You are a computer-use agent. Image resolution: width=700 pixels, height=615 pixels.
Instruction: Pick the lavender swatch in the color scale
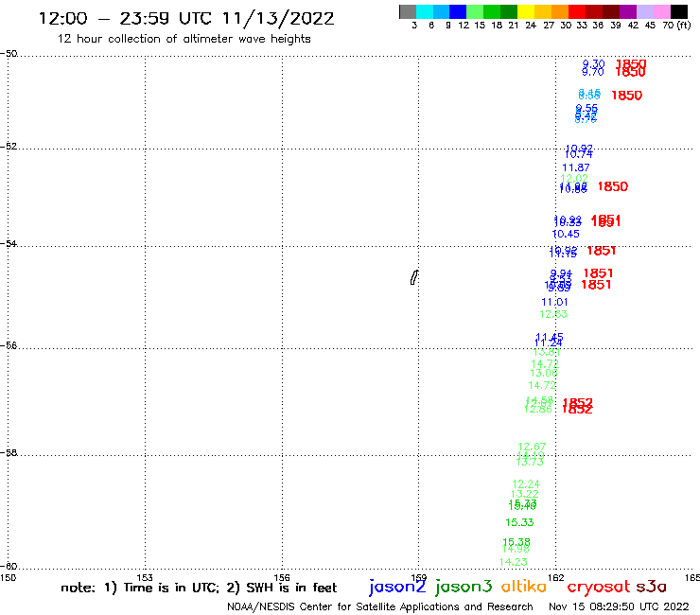tap(645, 11)
